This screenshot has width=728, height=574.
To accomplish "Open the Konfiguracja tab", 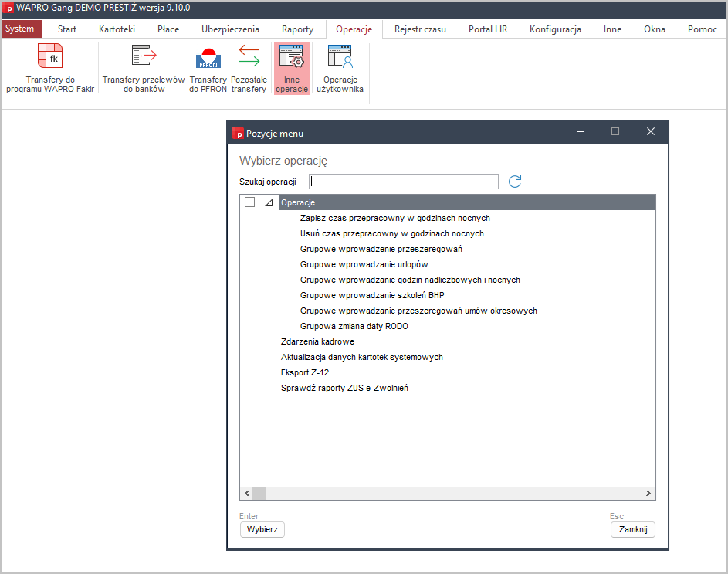I will click(555, 29).
